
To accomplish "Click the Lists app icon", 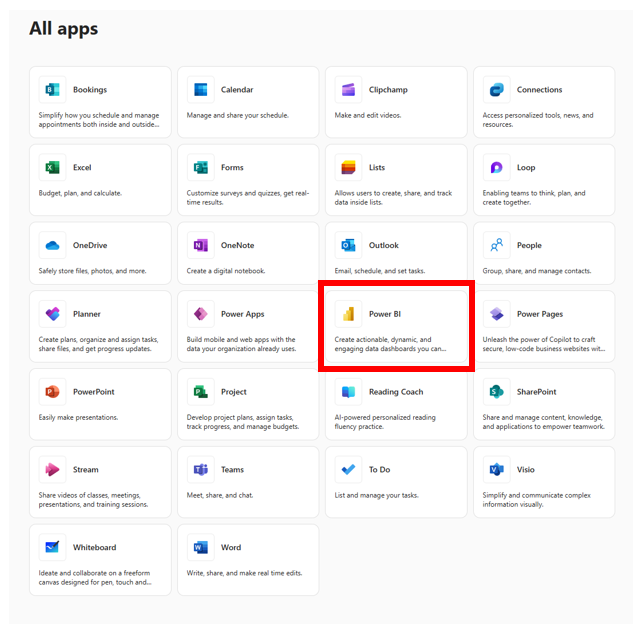I will point(348,167).
